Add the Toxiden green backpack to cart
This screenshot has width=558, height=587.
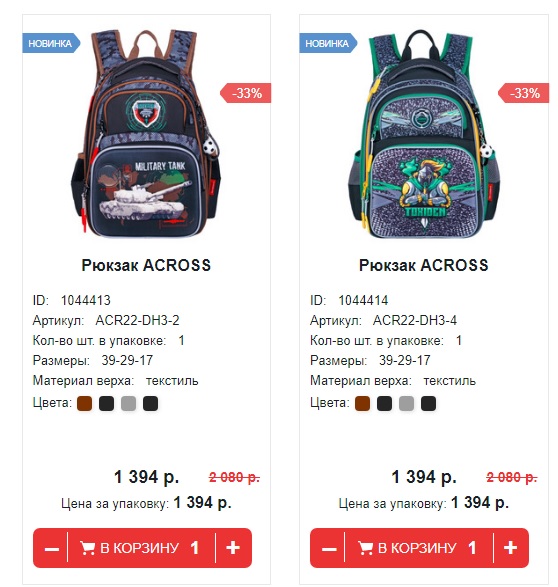point(419,548)
